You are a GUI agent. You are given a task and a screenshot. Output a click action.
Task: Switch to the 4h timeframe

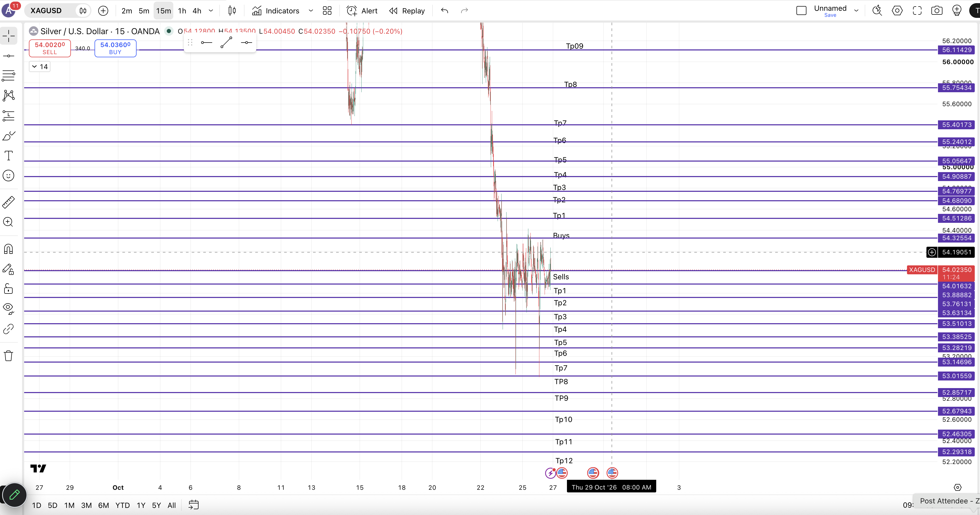point(197,11)
